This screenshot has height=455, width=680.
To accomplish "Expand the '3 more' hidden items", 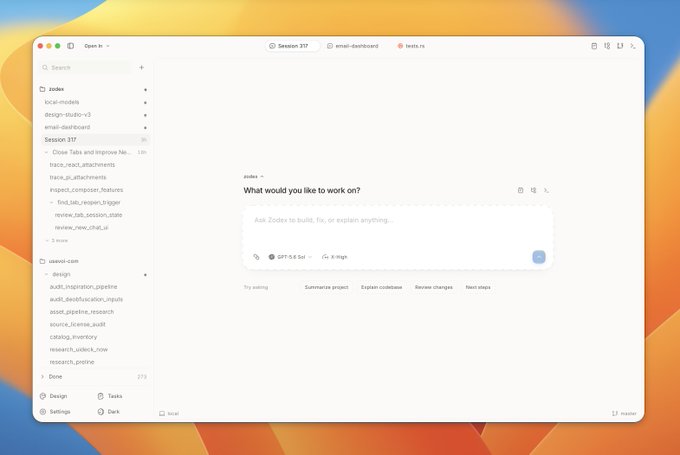I will tap(57, 241).
